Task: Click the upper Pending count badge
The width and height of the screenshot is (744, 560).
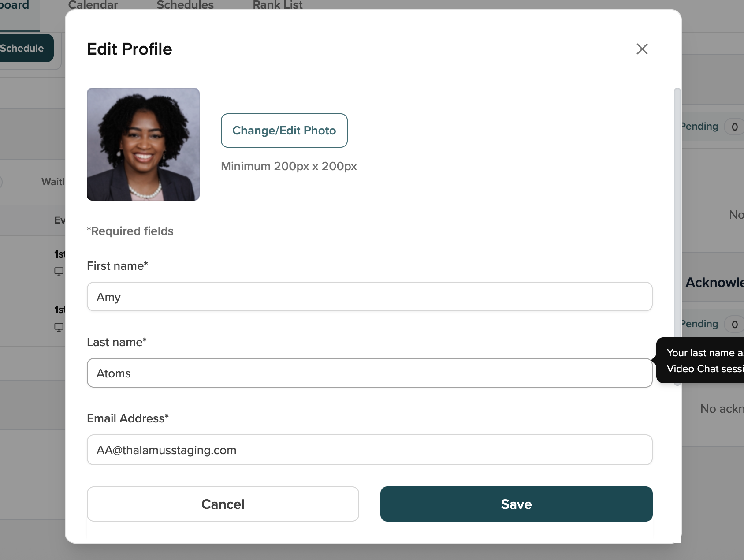Action: click(x=734, y=127)
